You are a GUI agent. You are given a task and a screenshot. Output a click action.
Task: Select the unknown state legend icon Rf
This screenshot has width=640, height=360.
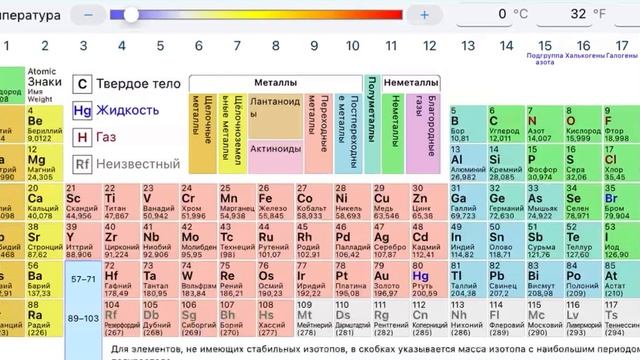82,164
